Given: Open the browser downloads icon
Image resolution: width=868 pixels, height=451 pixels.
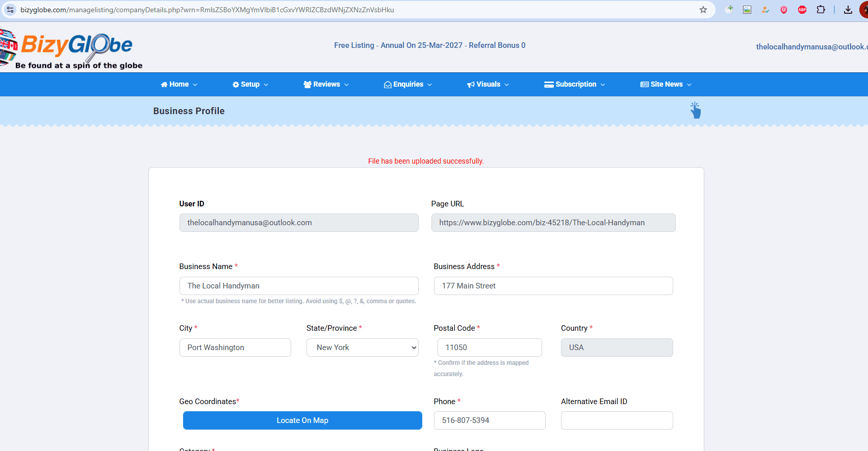Looking at the screenshot, I should point(848,10).
